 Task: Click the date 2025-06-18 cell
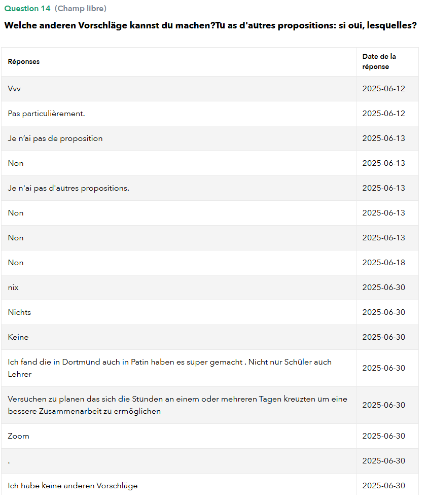click(x=384, y=263)
